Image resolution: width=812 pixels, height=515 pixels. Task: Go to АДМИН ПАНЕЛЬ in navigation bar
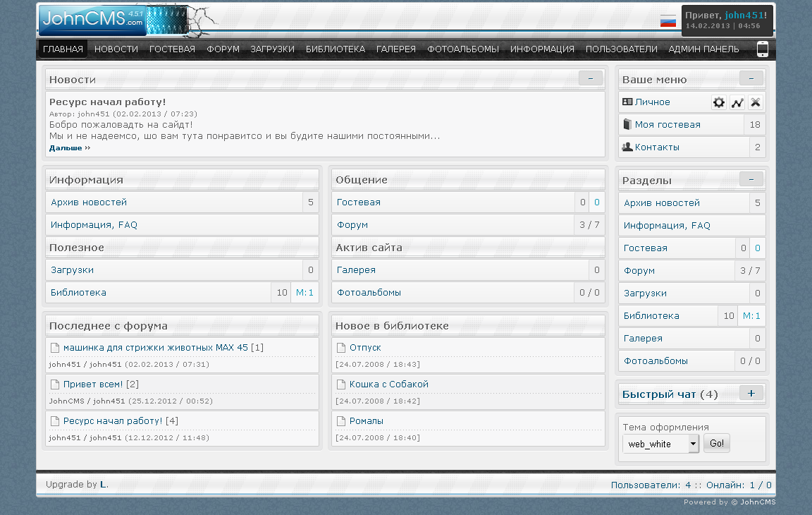coord(703,49)
